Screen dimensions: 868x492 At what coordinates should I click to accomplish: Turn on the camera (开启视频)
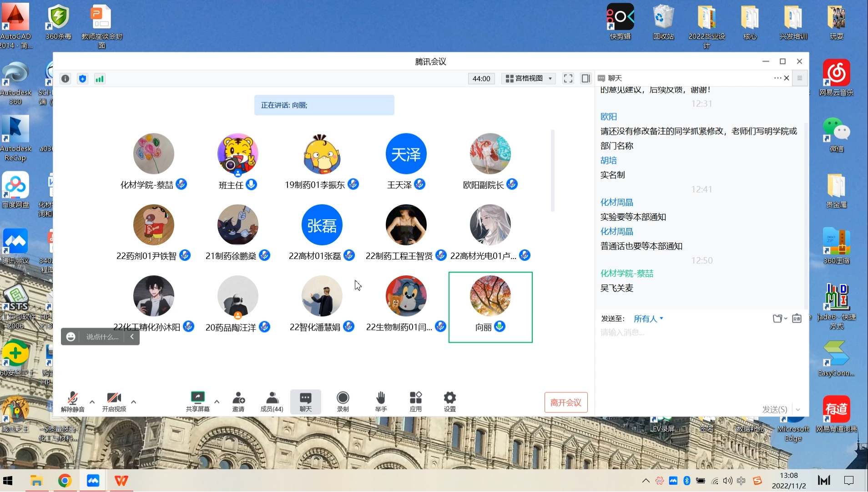click(x=114, y=401)
